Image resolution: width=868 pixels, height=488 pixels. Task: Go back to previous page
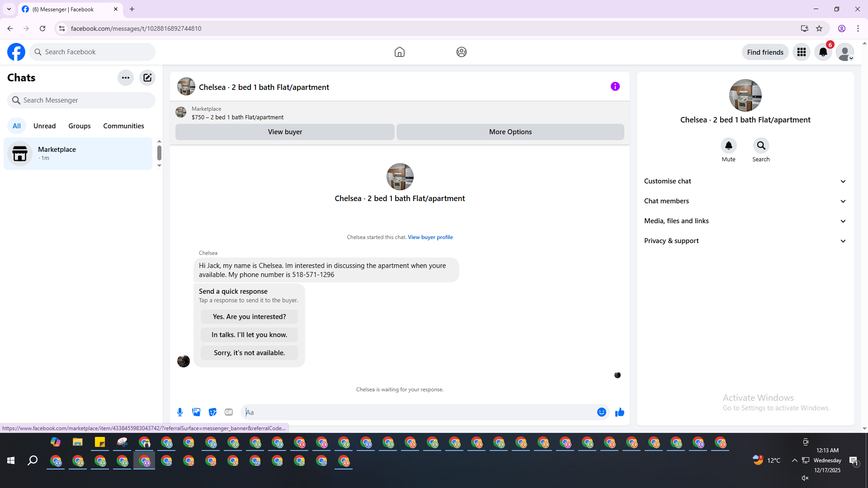(10, 28)
